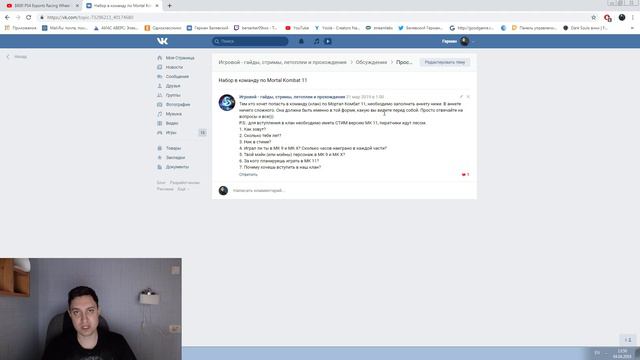This screenshot has height=360, width=640.
Task: Open the VK logo home link
Action: 162,41
